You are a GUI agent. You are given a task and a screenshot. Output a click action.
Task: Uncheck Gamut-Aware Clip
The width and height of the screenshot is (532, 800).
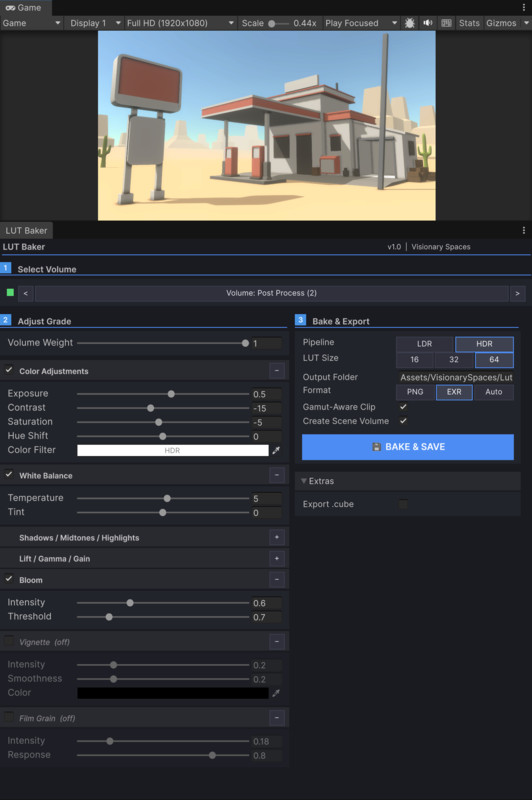coord(403,407)
